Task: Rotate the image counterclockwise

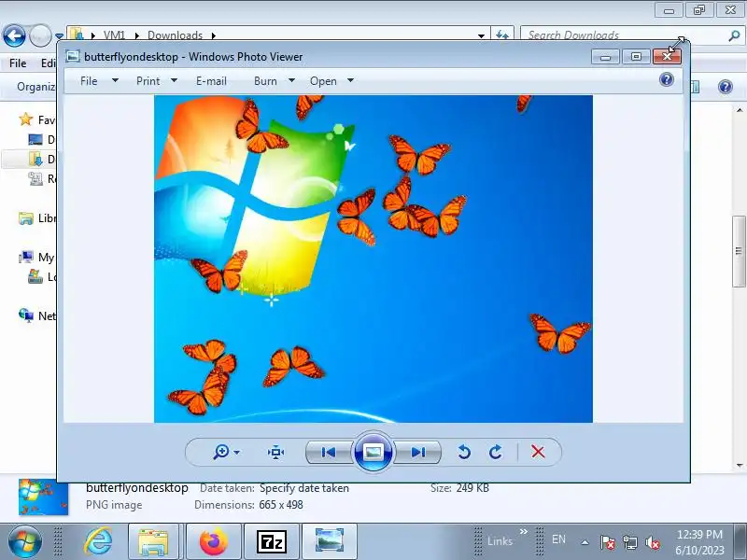Action: click(463, 452)
